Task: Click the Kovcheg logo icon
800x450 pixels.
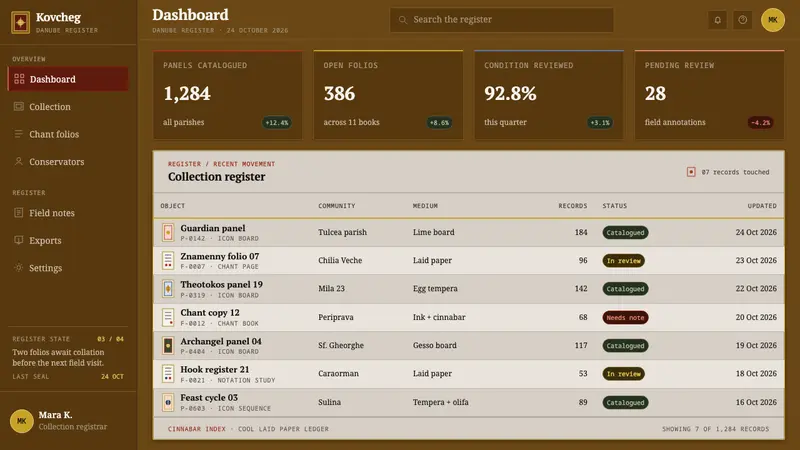Action: (x=20, y=22)
